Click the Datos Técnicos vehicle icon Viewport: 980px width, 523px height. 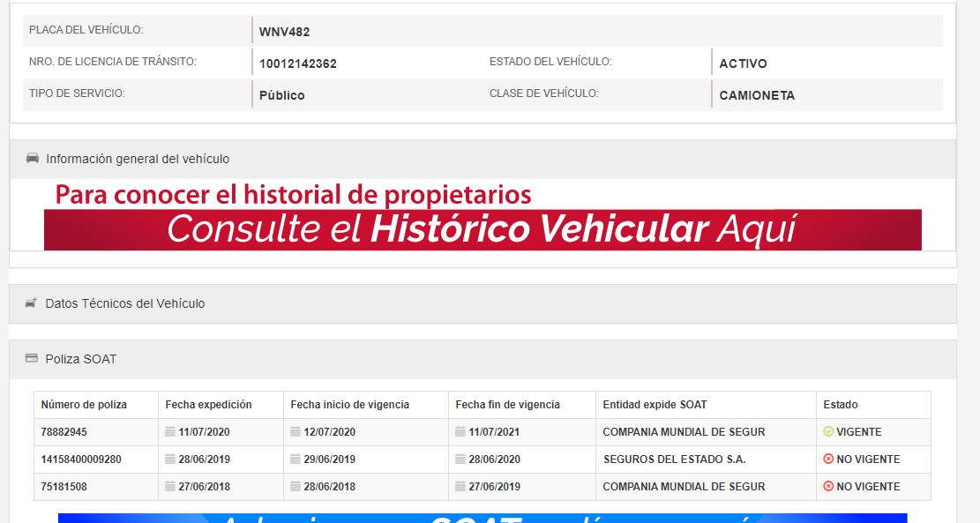(x=31, y=303)
